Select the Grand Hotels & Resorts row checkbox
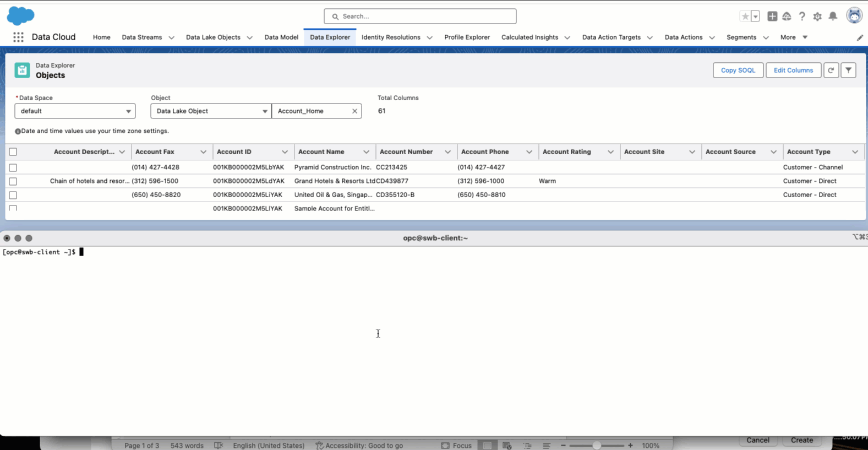This screenshot has width=868, height=450. coord(13,181)
